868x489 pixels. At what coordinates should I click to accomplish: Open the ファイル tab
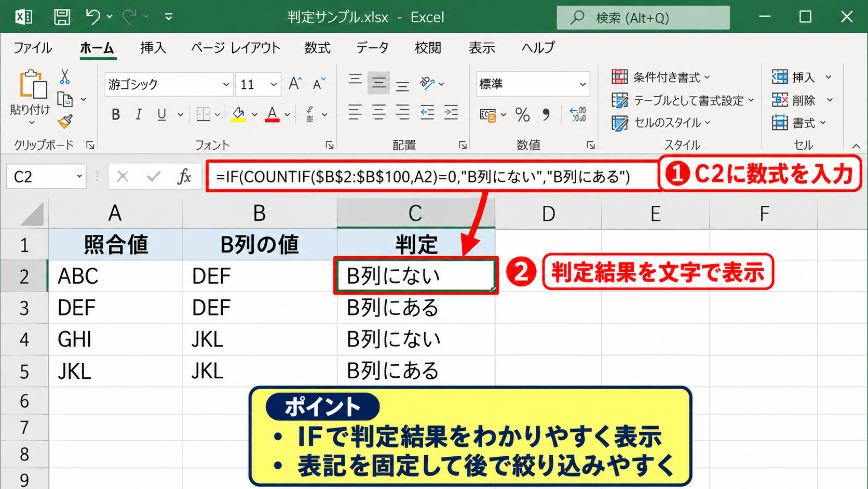33,48
